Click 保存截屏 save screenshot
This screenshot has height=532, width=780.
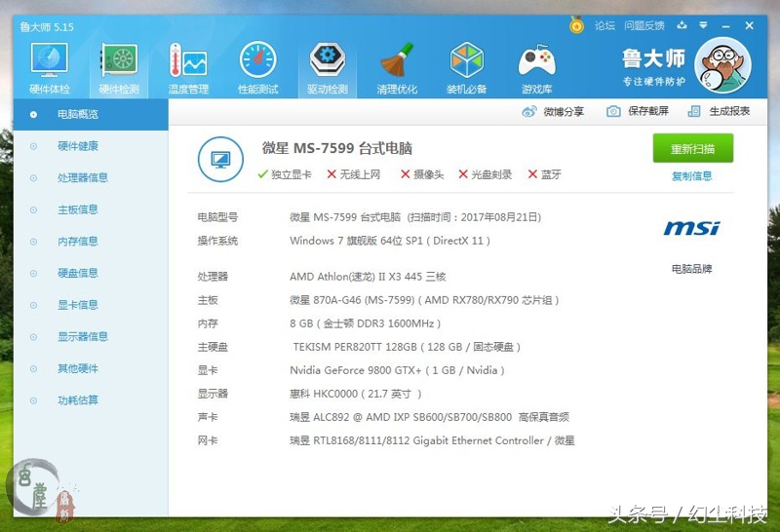tap(638, 111)
